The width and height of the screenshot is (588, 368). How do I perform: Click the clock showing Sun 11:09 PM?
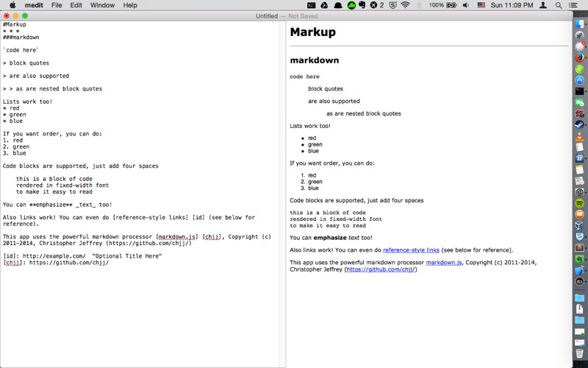512,5
